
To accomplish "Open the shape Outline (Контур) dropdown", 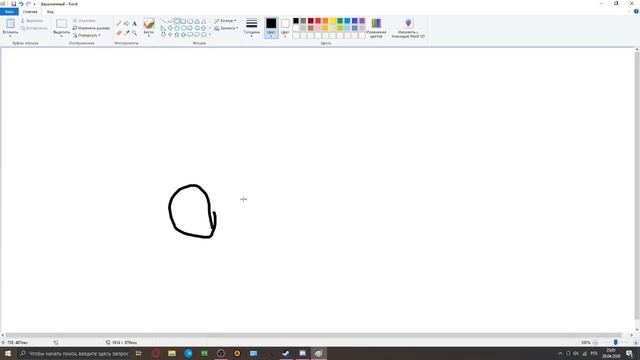I will pyautogui.click(x=225, y=20).
